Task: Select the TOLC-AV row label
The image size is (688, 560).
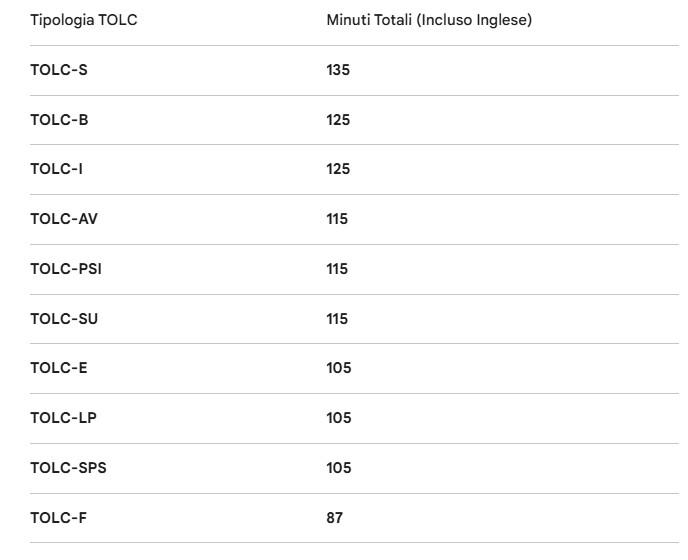Action: 64,219
